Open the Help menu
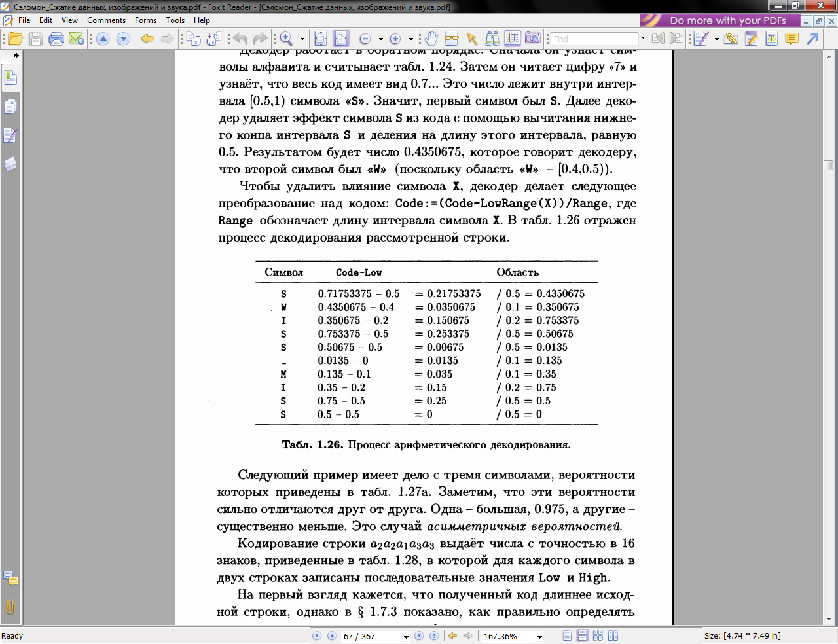The width and height of the screenshot is (838, 644). click(x=202, y=20)
